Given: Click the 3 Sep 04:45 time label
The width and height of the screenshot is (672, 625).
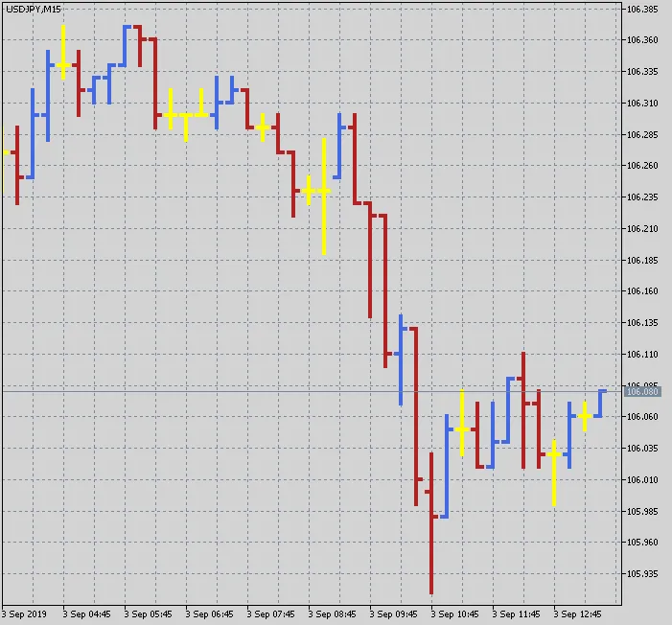Looking at the screenshot, I should coord(87,613).
